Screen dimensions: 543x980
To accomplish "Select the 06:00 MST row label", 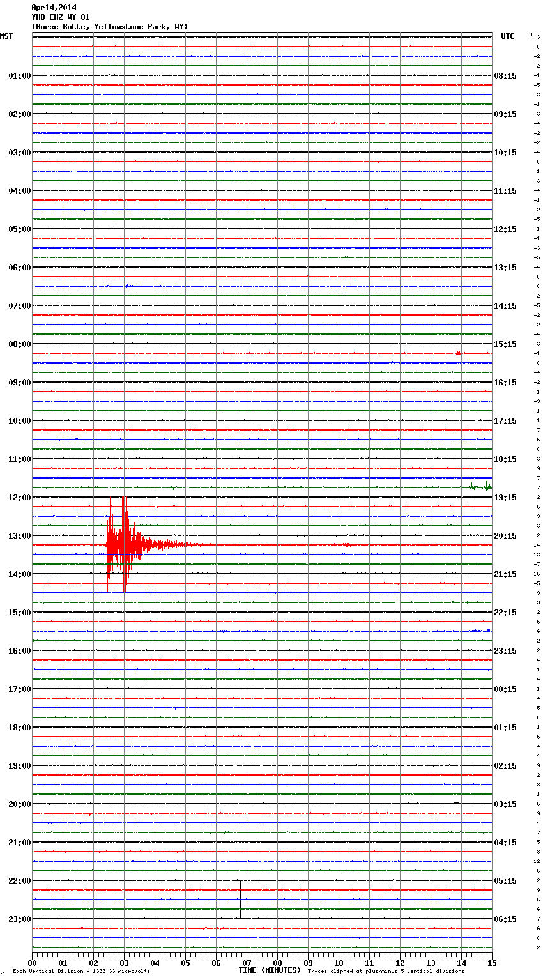I will 20,268.
